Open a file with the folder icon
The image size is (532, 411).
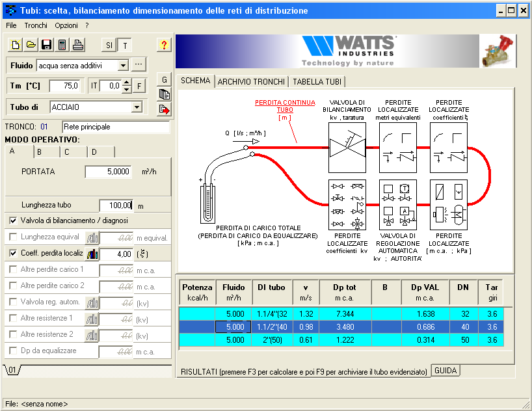(x=31, y=45)
